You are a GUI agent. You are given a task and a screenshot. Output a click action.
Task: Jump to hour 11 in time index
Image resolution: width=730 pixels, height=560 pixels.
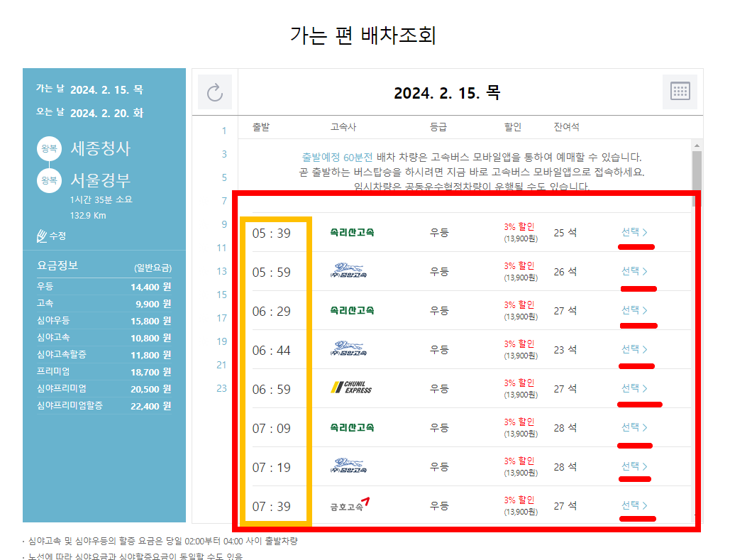221,248
